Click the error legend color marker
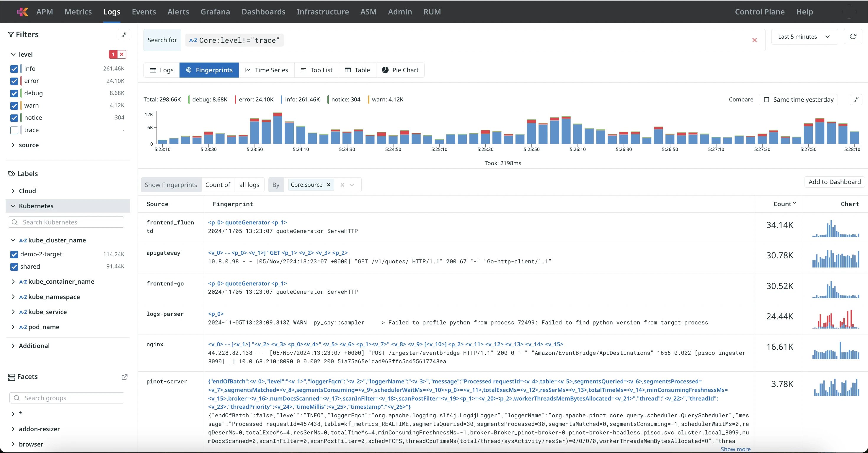Viewport: 868px width, 453px height. click(x=236, y=99)
